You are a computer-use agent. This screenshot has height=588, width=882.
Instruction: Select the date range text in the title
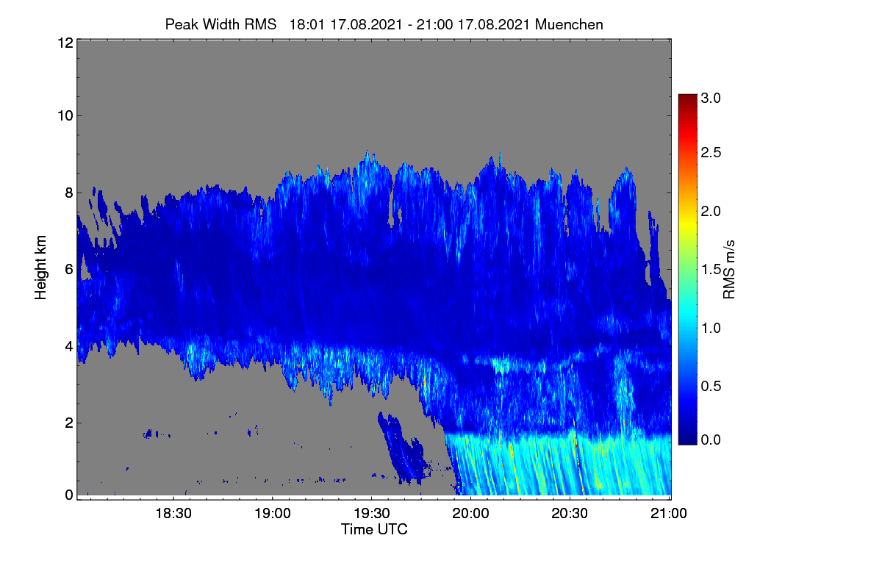(x=411, y=24)
